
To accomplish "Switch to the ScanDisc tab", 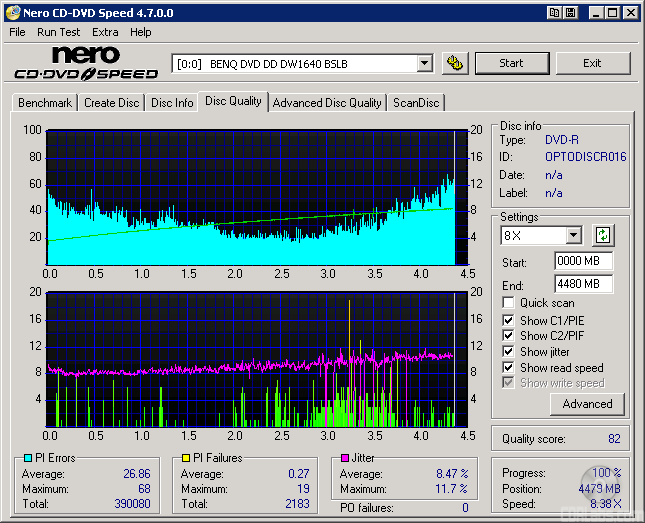I will click(415, 103).
